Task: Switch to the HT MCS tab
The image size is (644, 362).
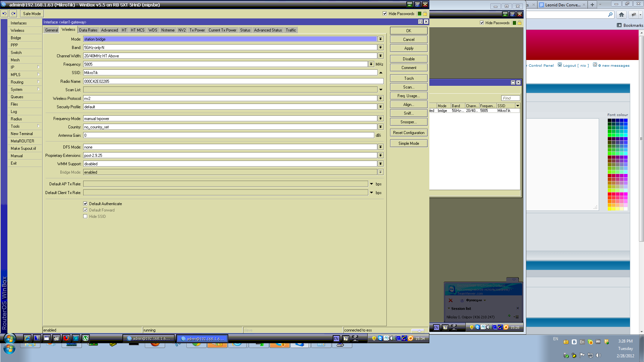Action: pyautogui.click(x=137, y=30)
